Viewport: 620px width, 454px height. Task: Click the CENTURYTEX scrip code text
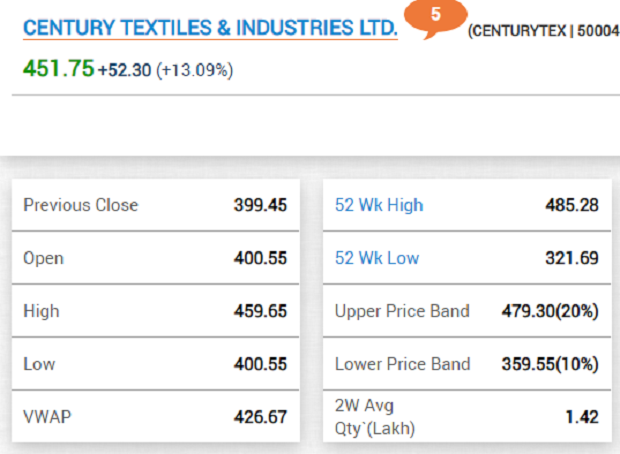click(543, 30)
